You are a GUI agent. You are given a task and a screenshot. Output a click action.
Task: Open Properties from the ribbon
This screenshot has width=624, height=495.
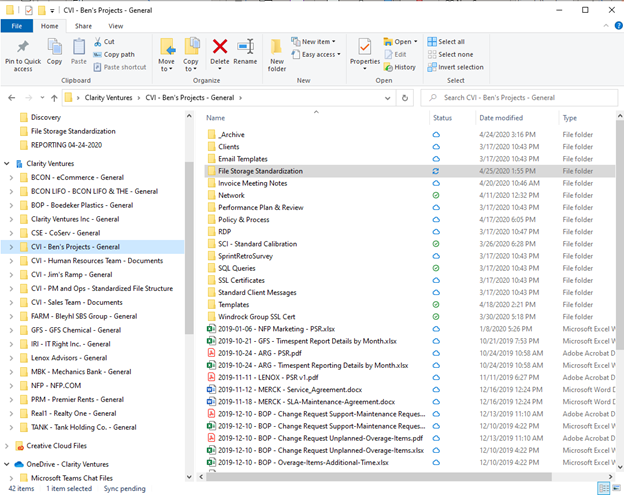coord(365,54)
